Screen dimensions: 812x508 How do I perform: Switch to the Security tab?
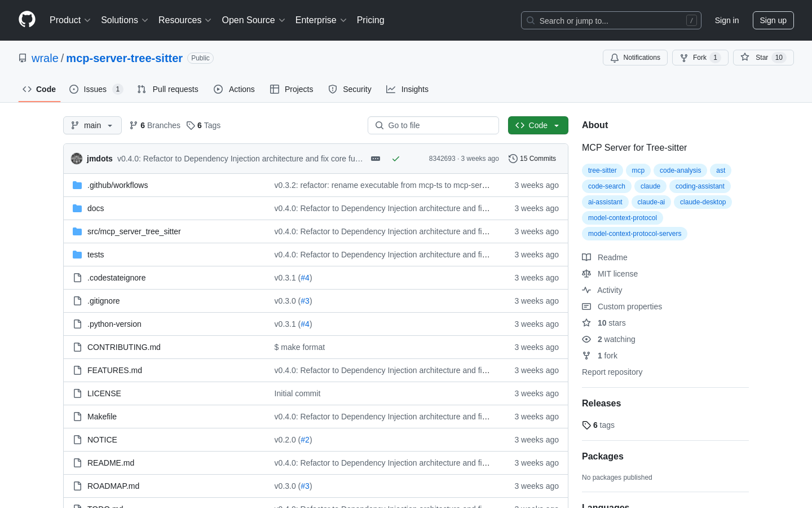click(350, 89)
